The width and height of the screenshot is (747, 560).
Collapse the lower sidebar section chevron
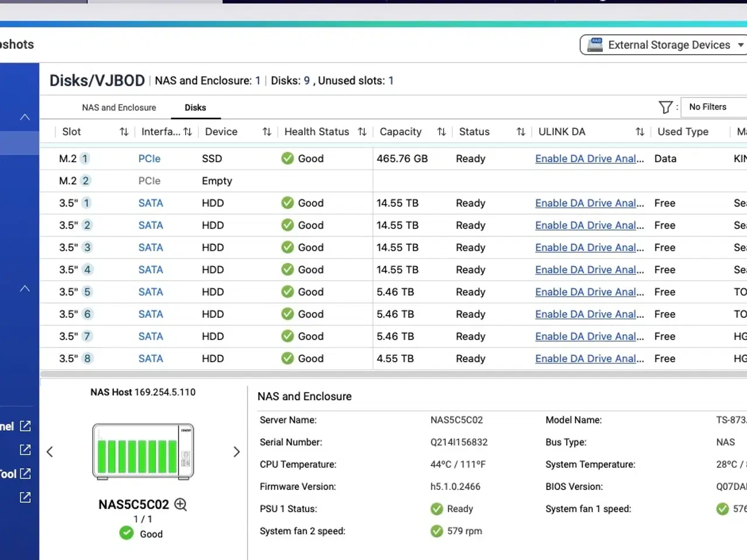click(x=25, y=288)
